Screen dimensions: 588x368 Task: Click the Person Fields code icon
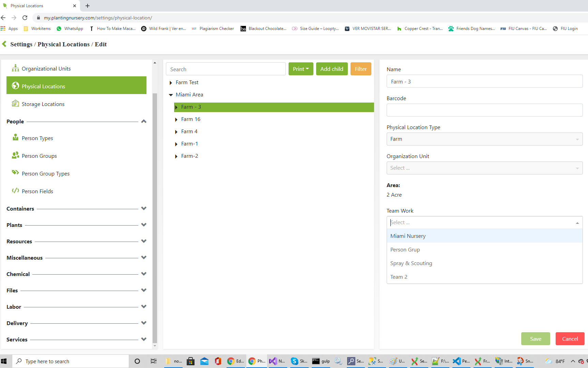[x=15, y=190]
